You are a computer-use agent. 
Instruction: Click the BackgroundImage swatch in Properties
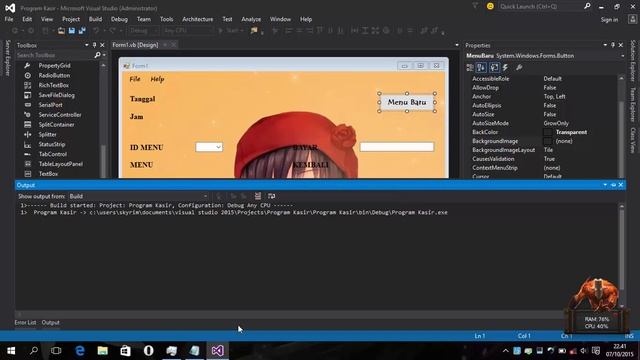(548, 141)
